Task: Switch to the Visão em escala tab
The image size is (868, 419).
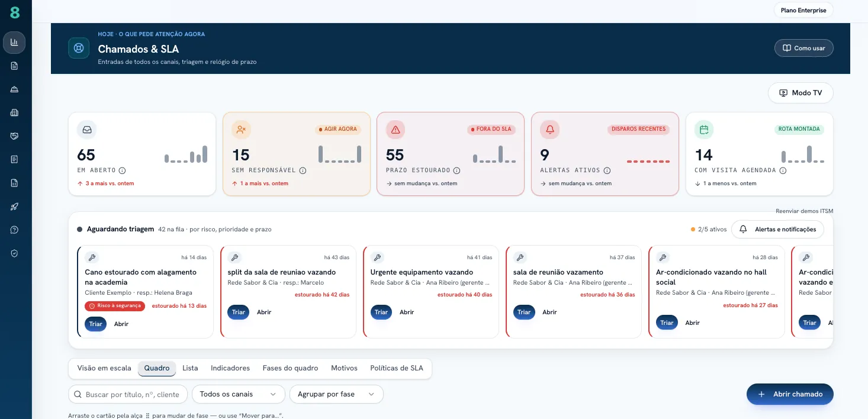Action: tap(104, 368)
